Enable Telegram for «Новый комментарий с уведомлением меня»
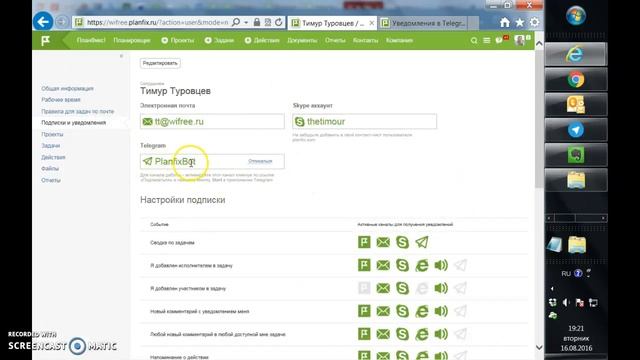Image resolution: width=640 pixels, height=360 pixels. click(x=460, y=311)
